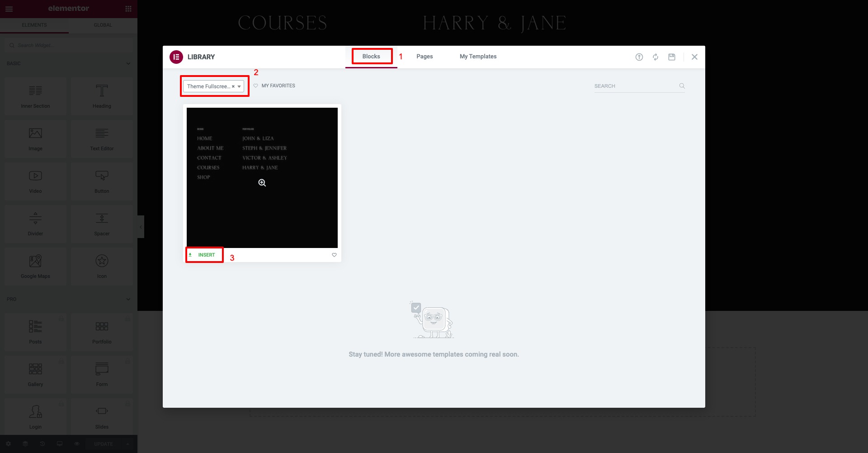
Task: Switch to the Global tab
Action: pos(103,25)
